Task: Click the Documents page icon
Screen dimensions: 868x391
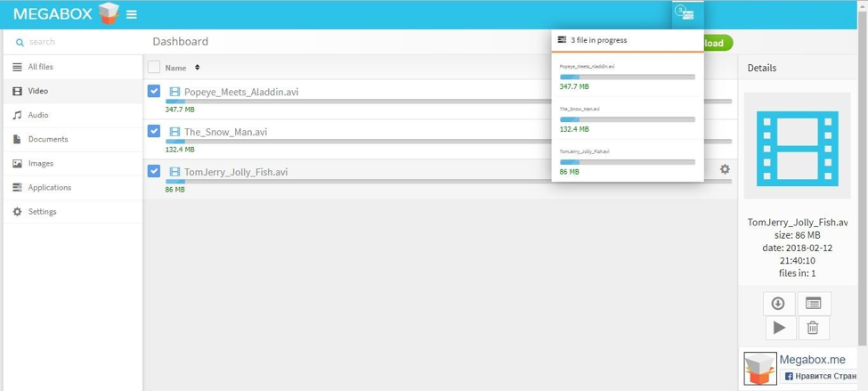Action: pos(17,140)
